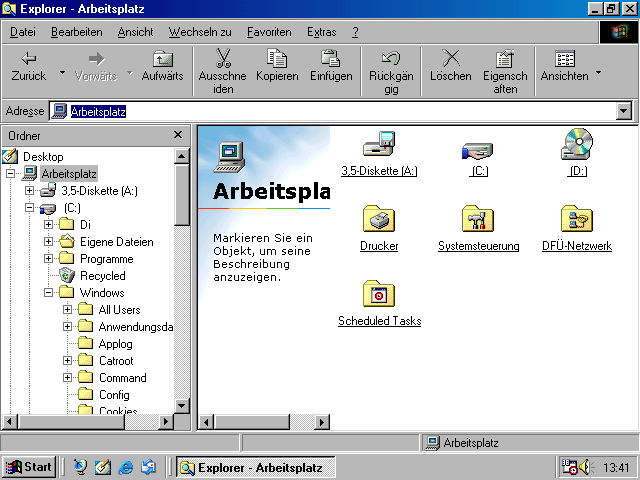Open the ? help menu
This screenshot has width=640, height=480.
point(355,32)
